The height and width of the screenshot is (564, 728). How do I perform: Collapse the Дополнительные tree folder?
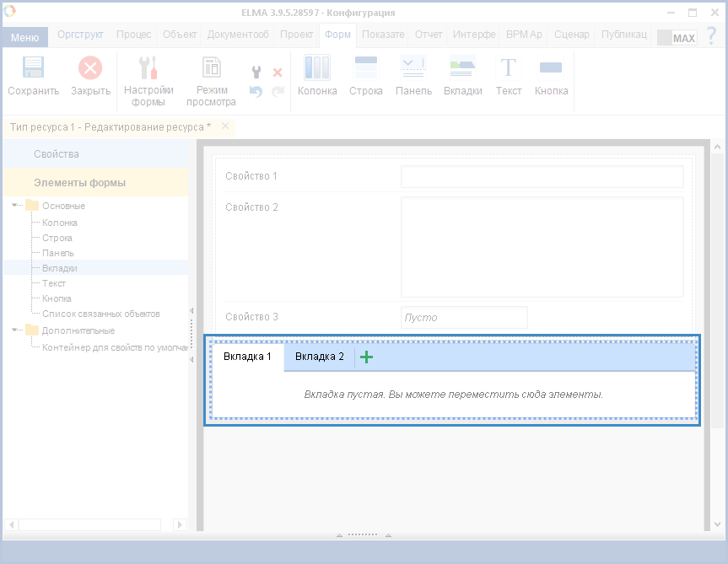pos(15,330)
